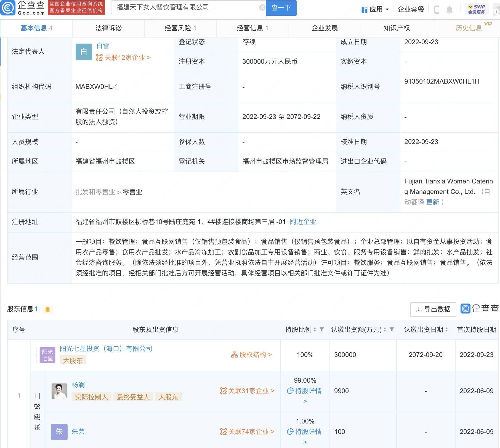This screenshot has height=448, width=500.
Task: Click the 导出数据 export icon
Action: coord(418,310)
